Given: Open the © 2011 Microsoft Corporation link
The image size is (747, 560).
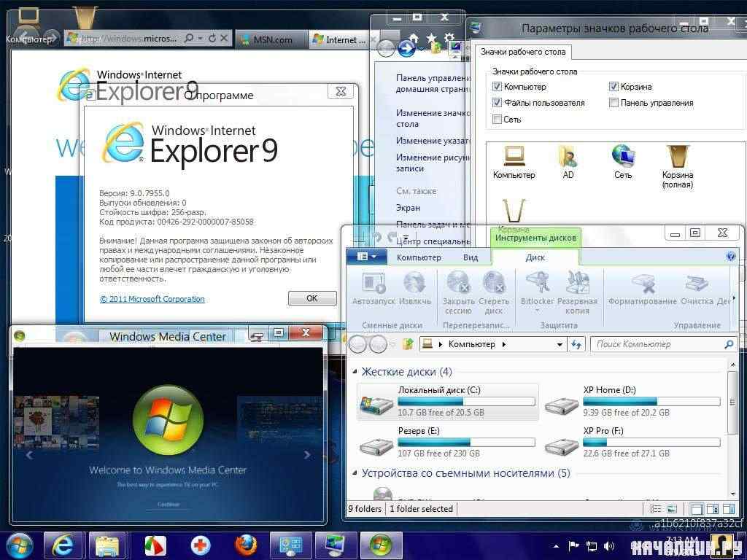Looking at the screenshot, I should pos(152,299).
